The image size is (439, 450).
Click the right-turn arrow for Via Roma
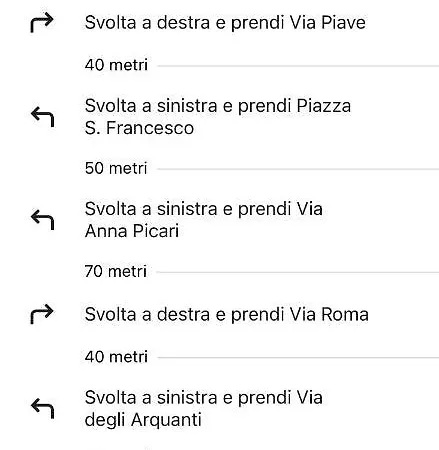coord(42,314)
